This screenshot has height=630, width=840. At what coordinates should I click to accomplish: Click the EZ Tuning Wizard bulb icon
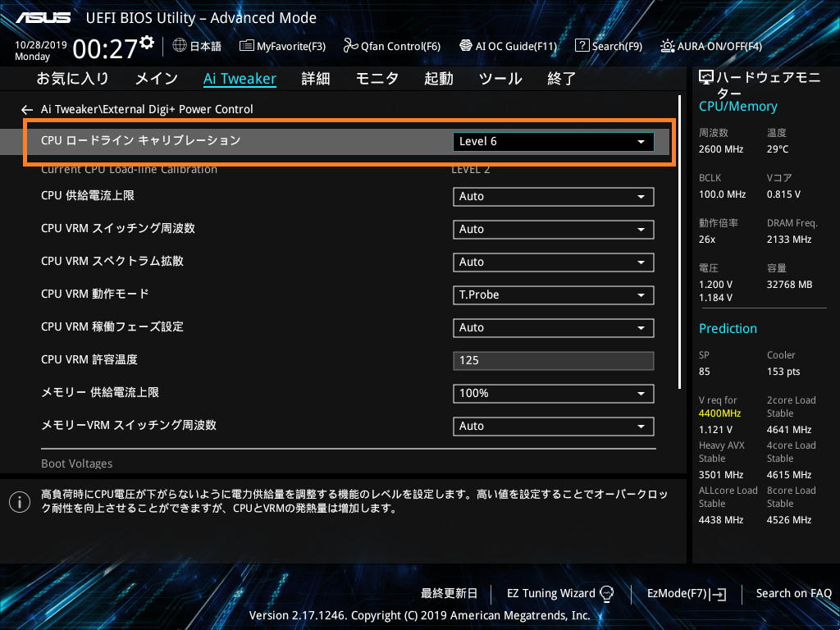click(606, 593)
